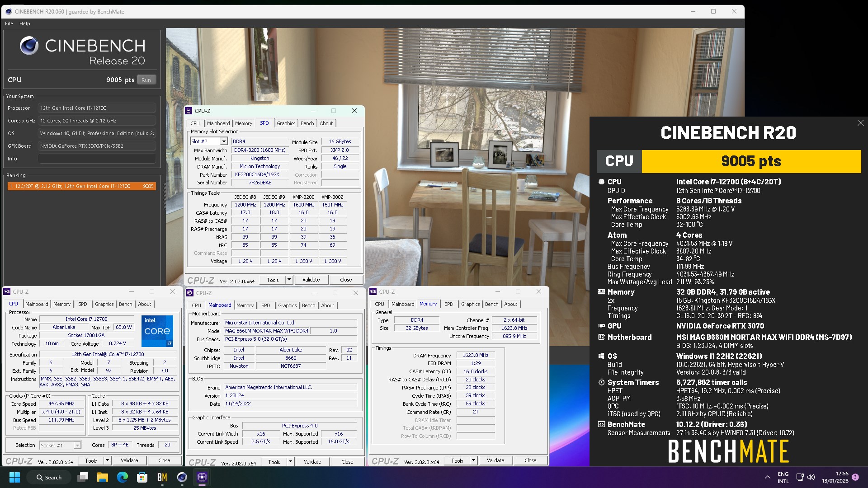Click CPU-Z SPD window title icon
This screenshot has height=488, width=868.
coord(189,111)
